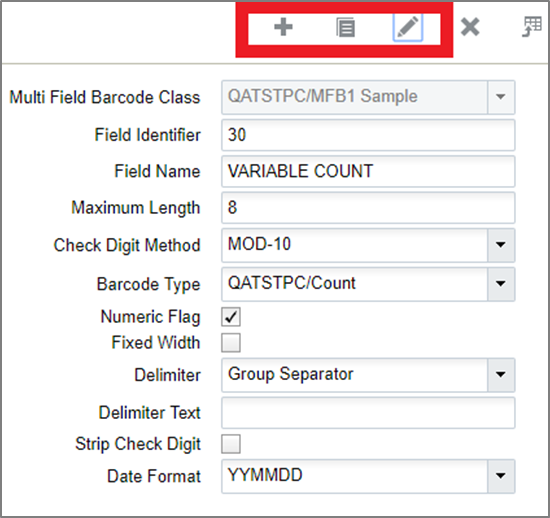Image resolution: width=550 pixels, height=518 pixels.
Task: Click the copy record icon
Action: [345, 27]
